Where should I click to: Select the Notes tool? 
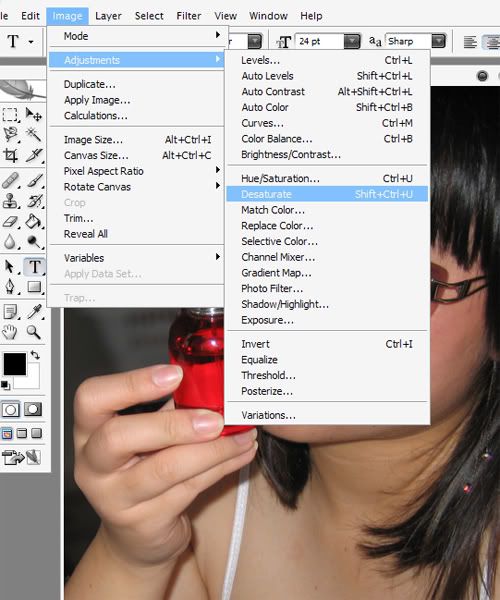[x=10, y=312]
